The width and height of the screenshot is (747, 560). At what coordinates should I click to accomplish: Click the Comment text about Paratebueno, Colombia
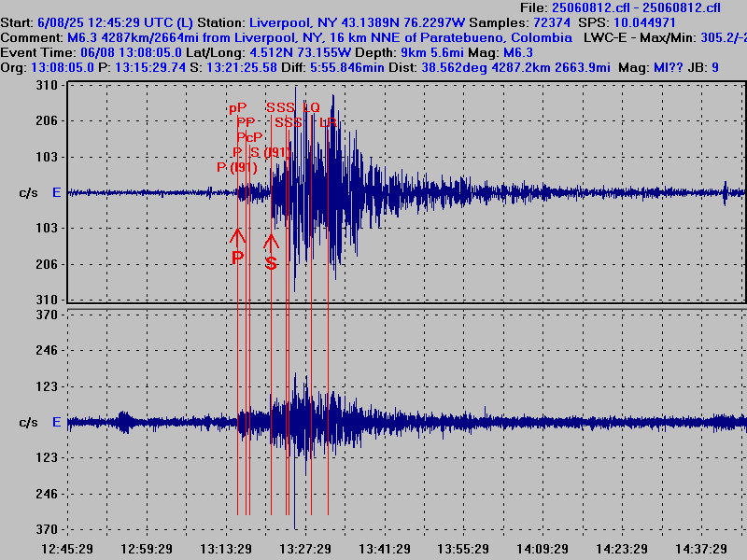[319, 37]
